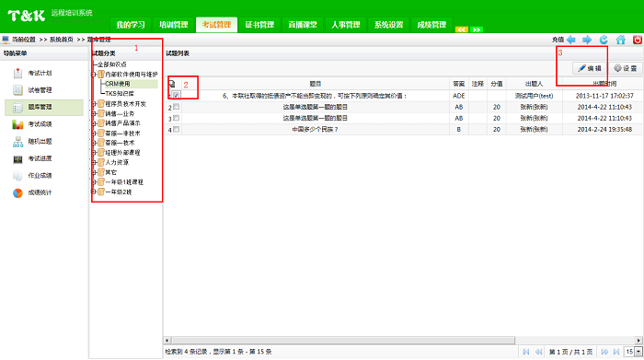Click the horizontal scrollbar thumb
This screenshot has width=644, height=360.
coord(343,341)
